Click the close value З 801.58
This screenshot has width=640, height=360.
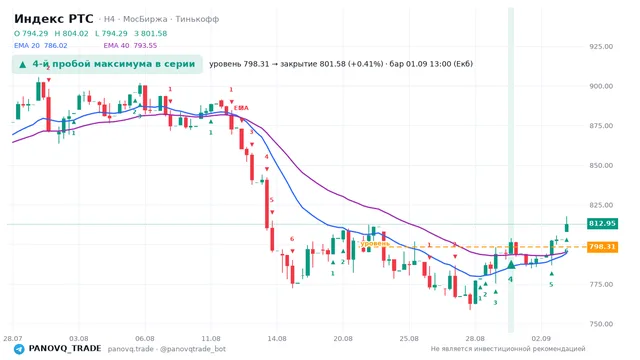pos(151,33)
